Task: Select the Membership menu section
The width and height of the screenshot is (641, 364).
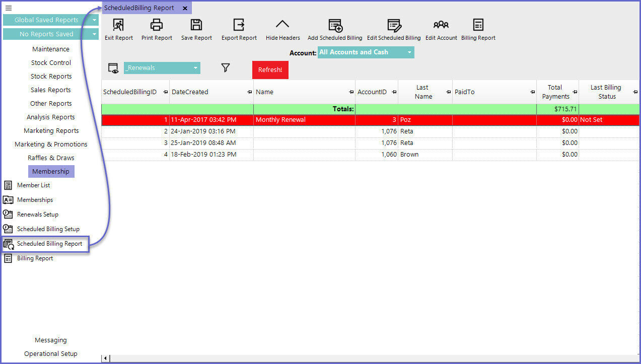Action: (x=51, y=171)
